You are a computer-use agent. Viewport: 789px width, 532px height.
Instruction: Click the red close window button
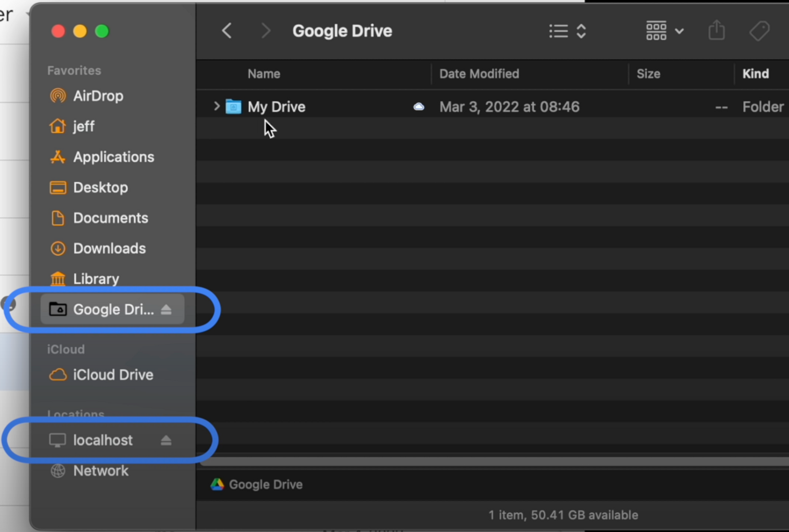click(58, 31)
